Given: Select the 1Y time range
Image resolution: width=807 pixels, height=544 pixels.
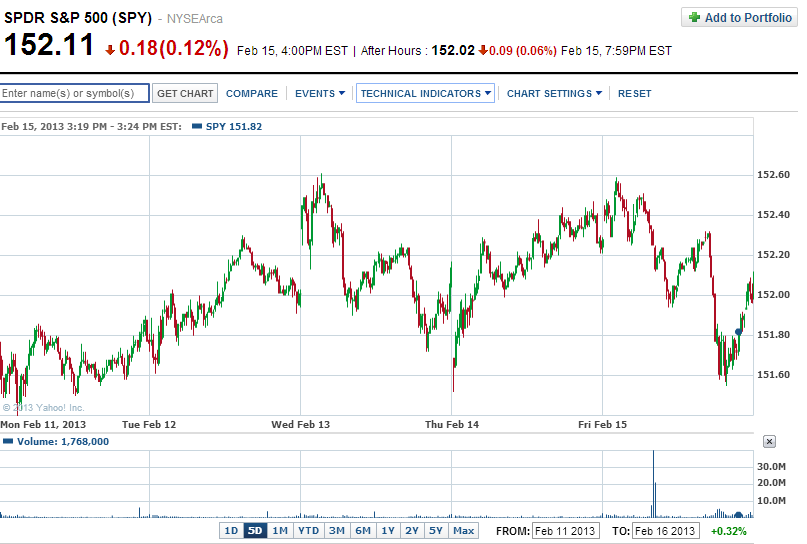Looking at the screenshot, I should (388, 531).
